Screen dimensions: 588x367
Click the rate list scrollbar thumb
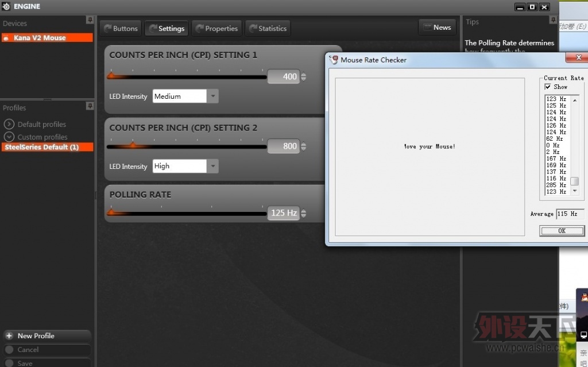(574, 181)
